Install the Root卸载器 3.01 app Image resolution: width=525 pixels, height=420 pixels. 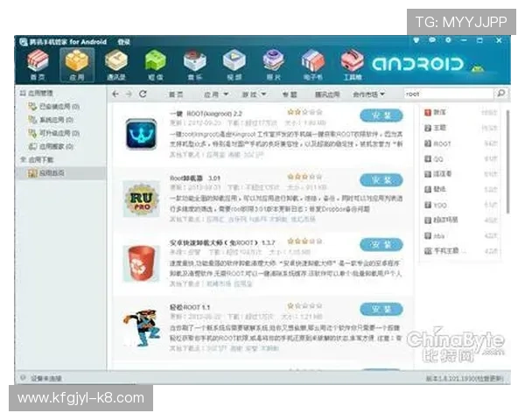(381, 180)
